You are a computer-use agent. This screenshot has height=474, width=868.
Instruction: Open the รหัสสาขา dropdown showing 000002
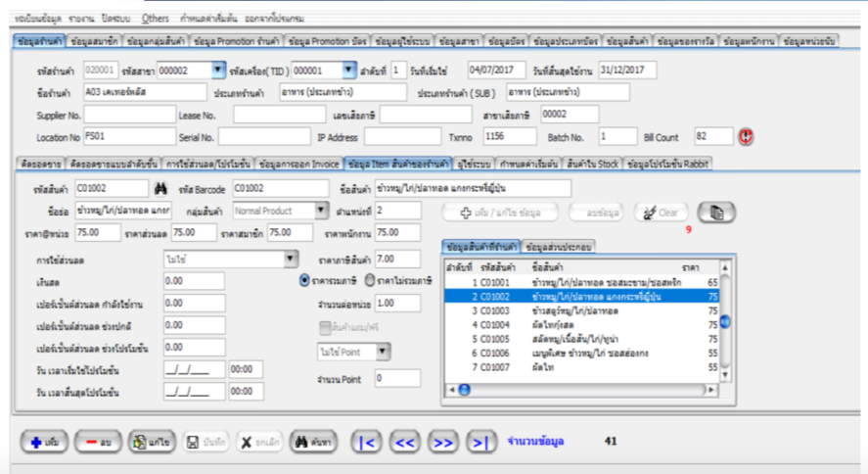click(x=218, y=71)
